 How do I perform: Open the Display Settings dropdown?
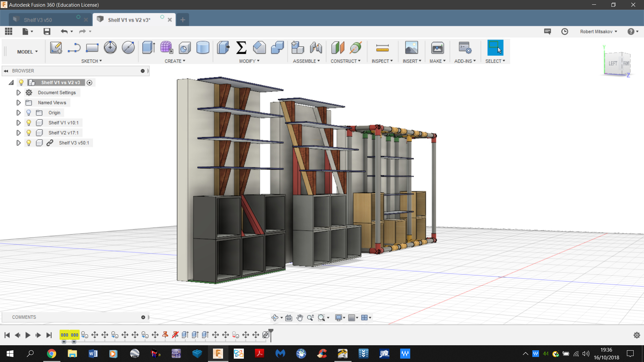click(x=340, y=318)
